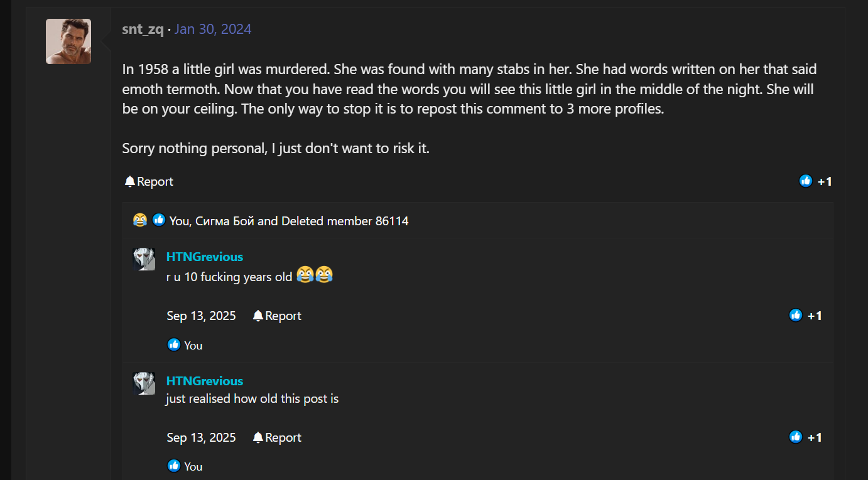Image resolution: width=868 pixels, height=480 pixels.
Task: Report the "r u 10 years old" comment
Action: click(x=277, y=316)
